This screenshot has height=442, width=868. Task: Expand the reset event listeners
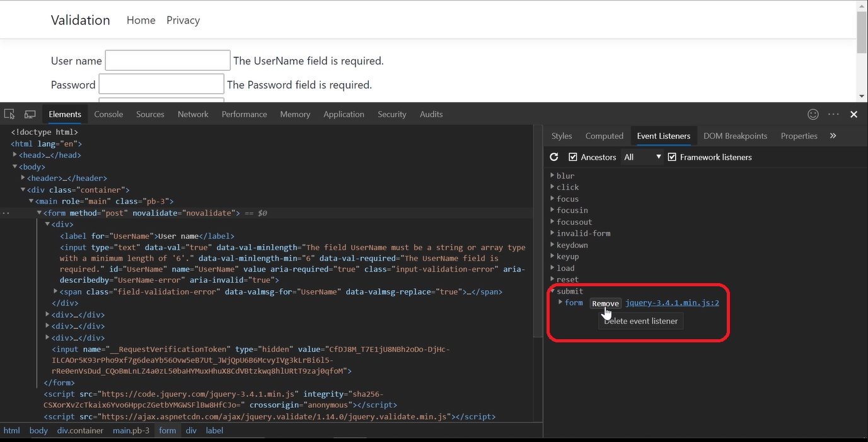coord(553,279)
